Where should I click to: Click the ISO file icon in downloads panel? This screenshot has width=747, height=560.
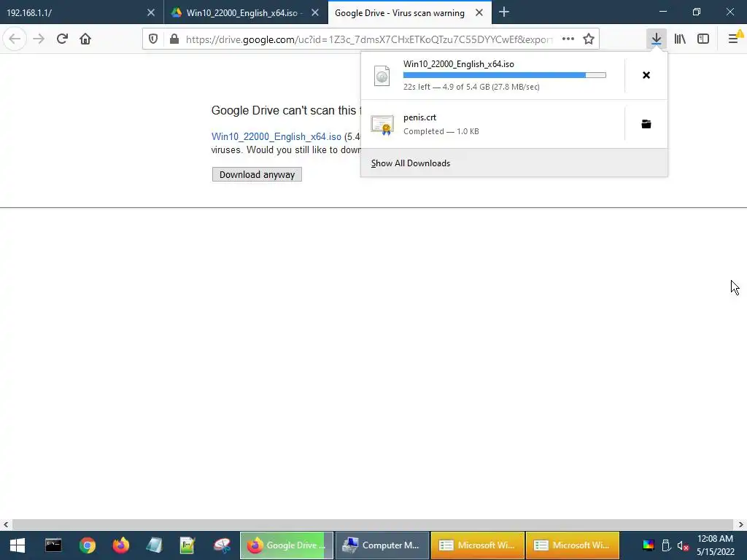click(x=382, y=76)
